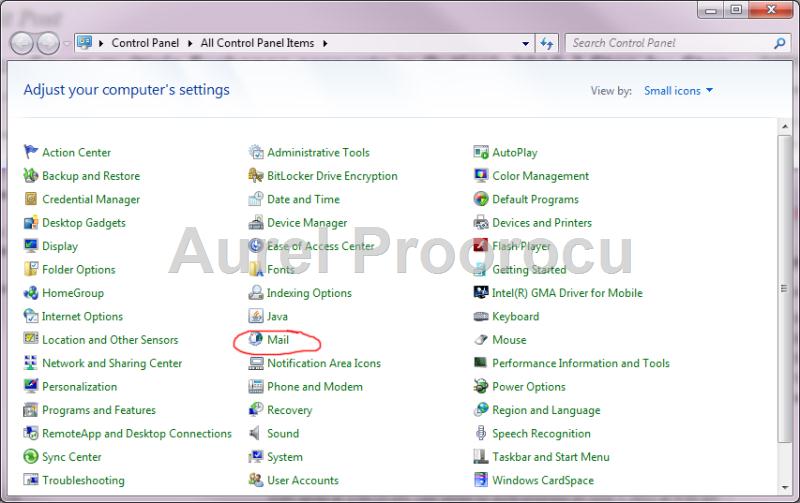Open the Action Center flag icon

coord(31,152)
